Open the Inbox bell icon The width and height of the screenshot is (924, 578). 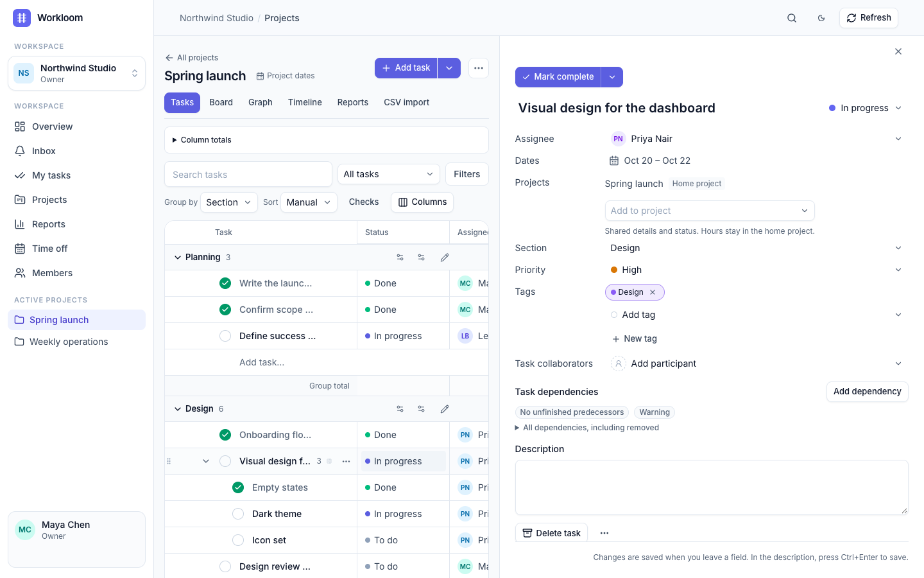(x=20, y=151)
